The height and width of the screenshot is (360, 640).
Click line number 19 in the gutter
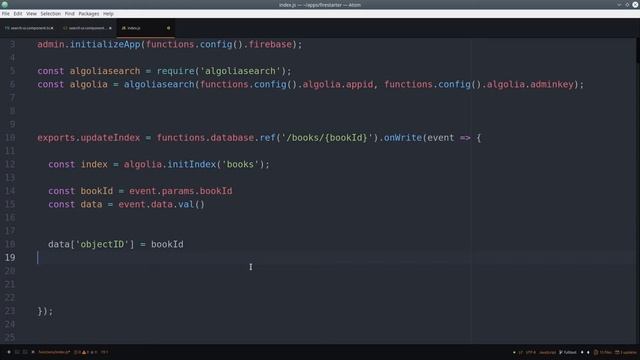coord(10,258)
